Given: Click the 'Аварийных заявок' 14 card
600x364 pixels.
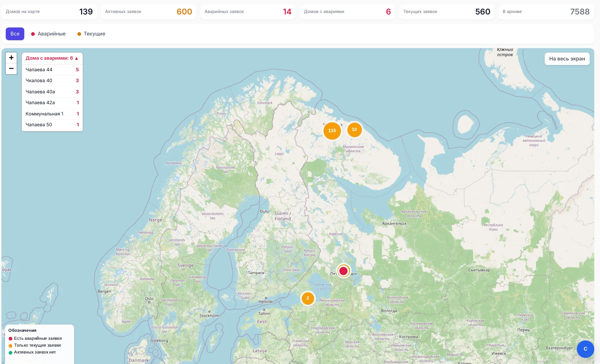Looking at the screenshot, I should 248,12.
